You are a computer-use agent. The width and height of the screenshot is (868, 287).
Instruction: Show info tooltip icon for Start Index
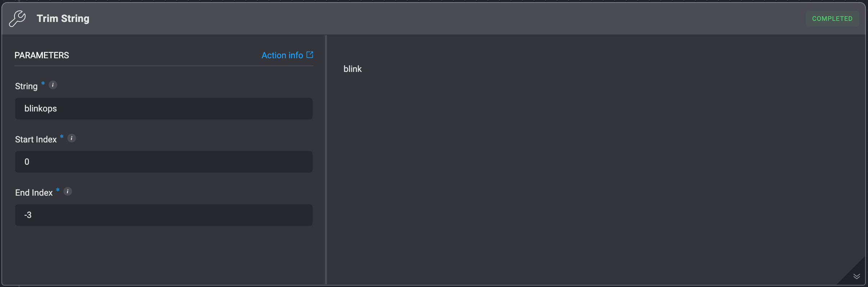pyautogui.click(x=72, y=138)
